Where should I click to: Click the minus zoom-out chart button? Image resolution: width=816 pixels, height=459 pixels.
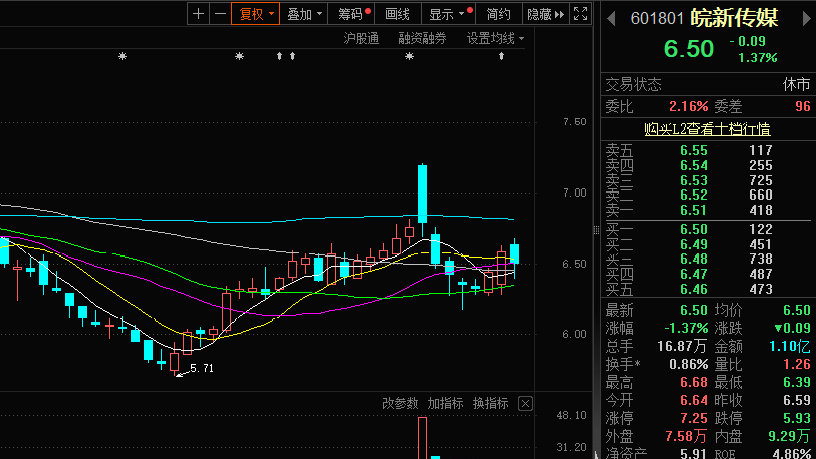218,14
